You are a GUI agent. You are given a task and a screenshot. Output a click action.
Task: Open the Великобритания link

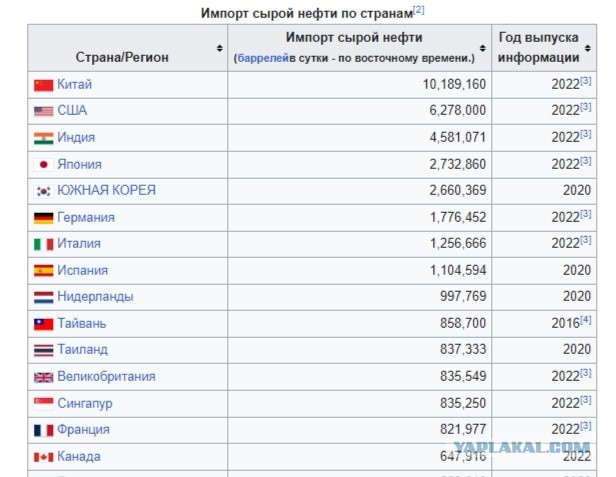pyautogui.click(x=107, y=377)
